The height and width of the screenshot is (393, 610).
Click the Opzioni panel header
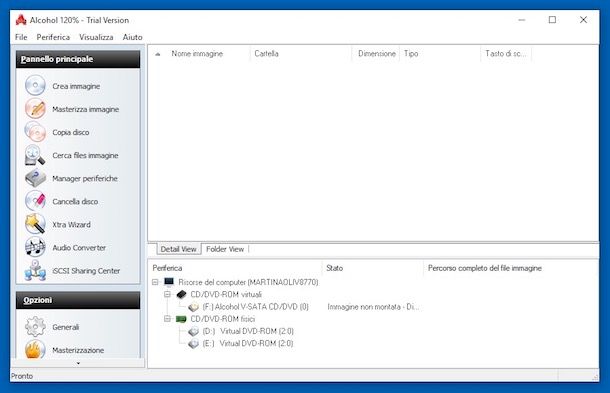pyautogui.click(x=78, y=300)
